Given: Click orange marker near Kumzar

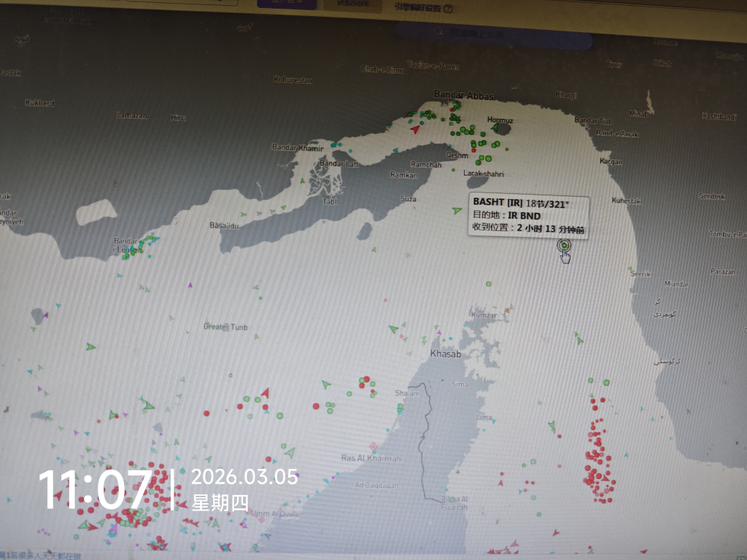Looking at the screenshot, I should [507, 311].
